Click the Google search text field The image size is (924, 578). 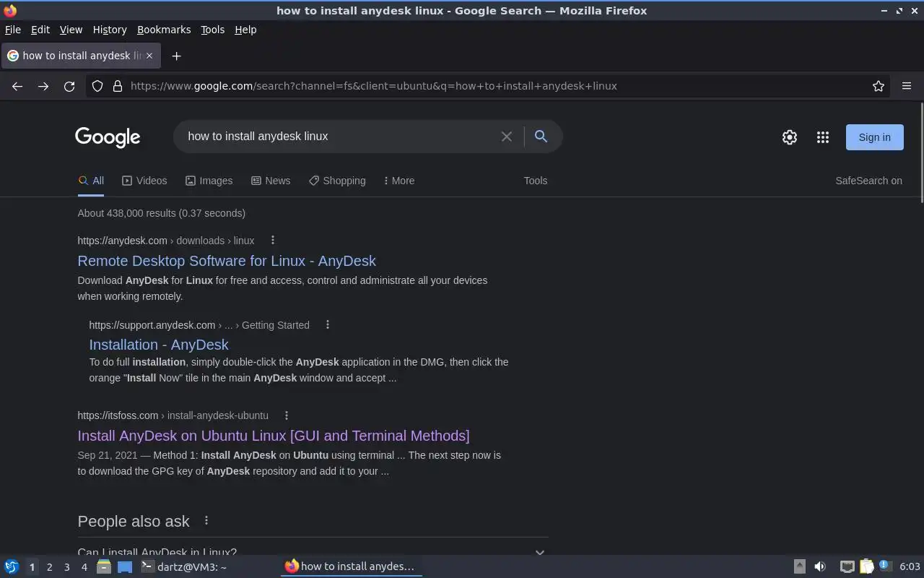[339, 137]
